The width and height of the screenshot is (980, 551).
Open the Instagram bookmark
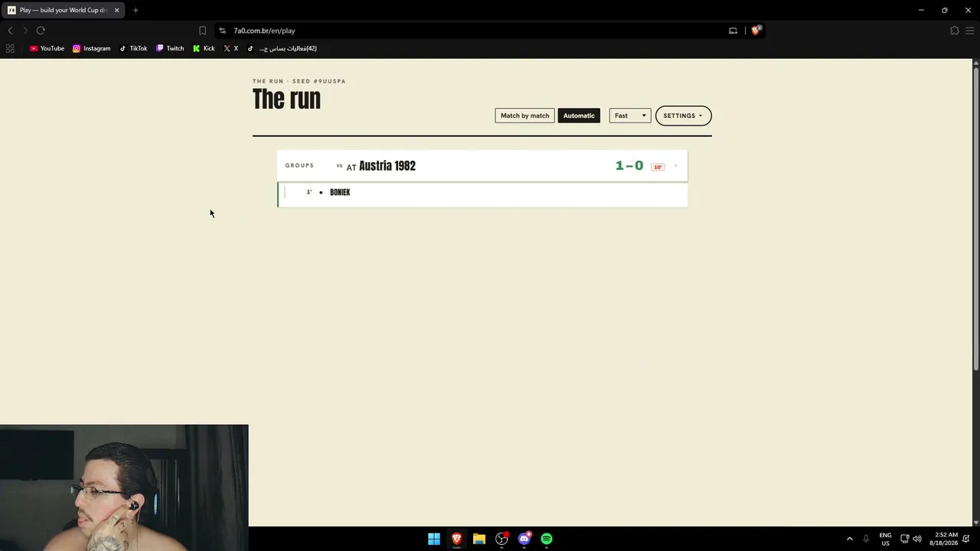click(92, 48)
